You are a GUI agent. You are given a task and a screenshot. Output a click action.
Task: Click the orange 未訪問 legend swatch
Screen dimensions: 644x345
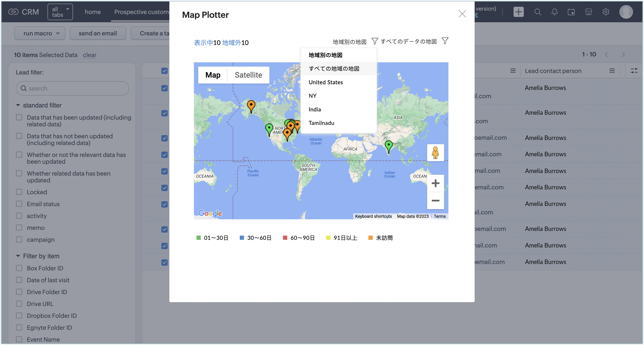tap(371, 237)
